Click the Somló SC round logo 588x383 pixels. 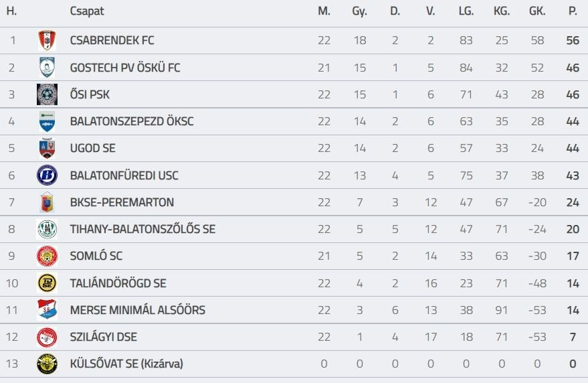coord(47,256)
